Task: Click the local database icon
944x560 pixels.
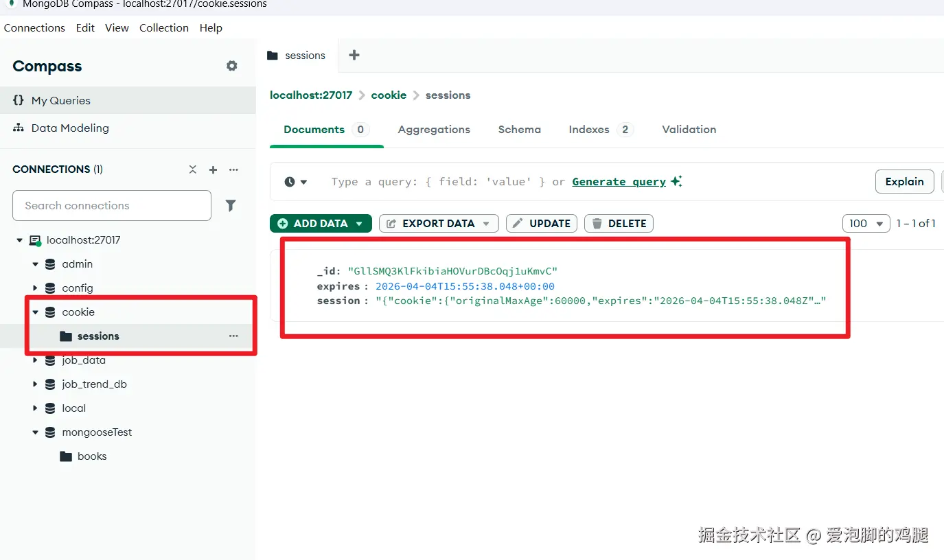Action: [x=50, y=408]
